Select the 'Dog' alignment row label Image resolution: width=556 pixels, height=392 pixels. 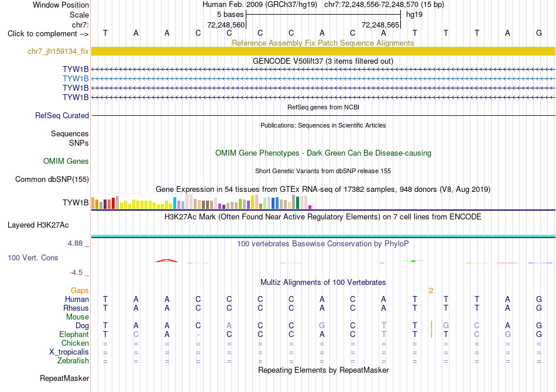click(82, 326)
